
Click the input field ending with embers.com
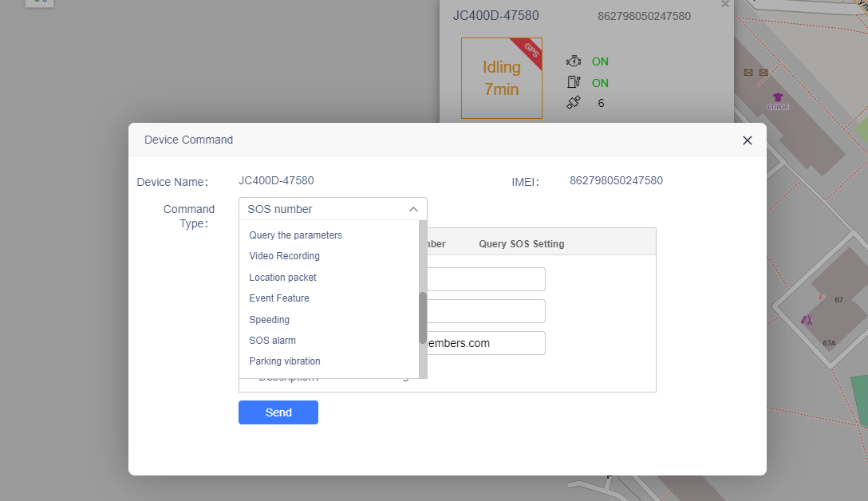[x=486, y=343]
